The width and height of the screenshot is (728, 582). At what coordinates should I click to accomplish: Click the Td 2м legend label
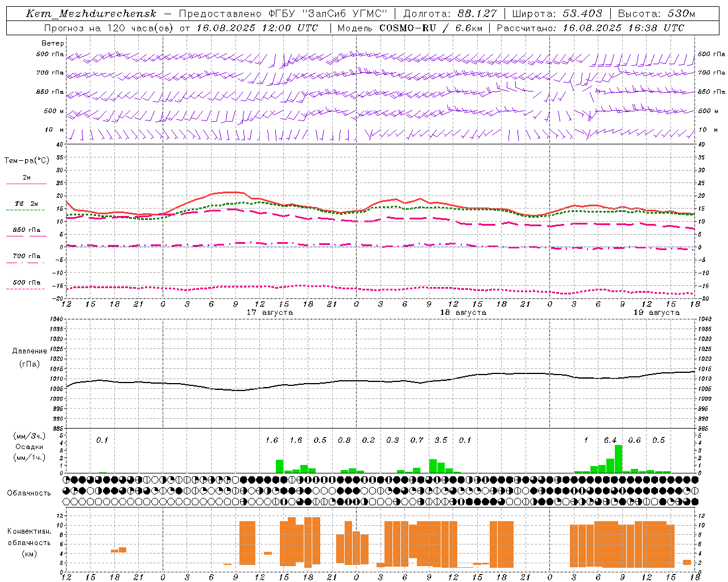(26, 203)
